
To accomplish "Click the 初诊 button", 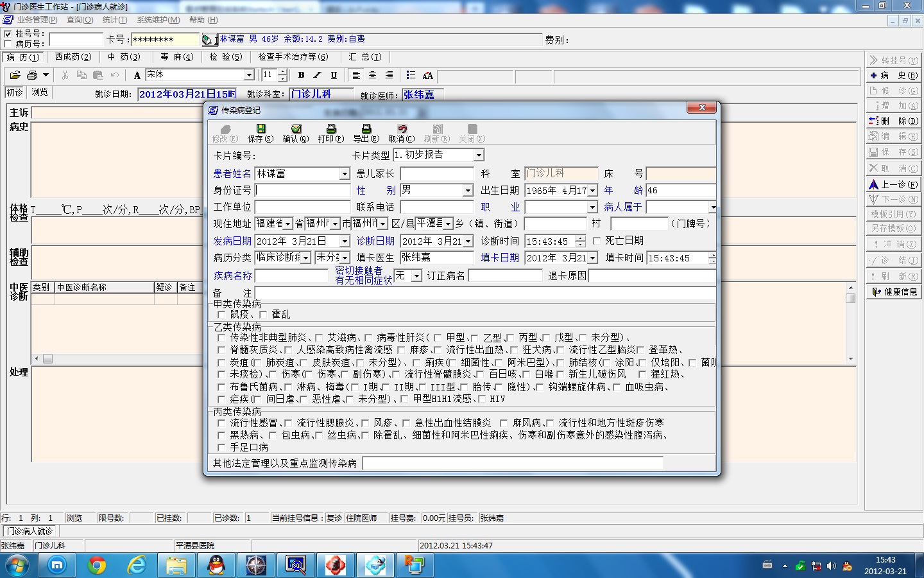I will (x=15, y=92).
